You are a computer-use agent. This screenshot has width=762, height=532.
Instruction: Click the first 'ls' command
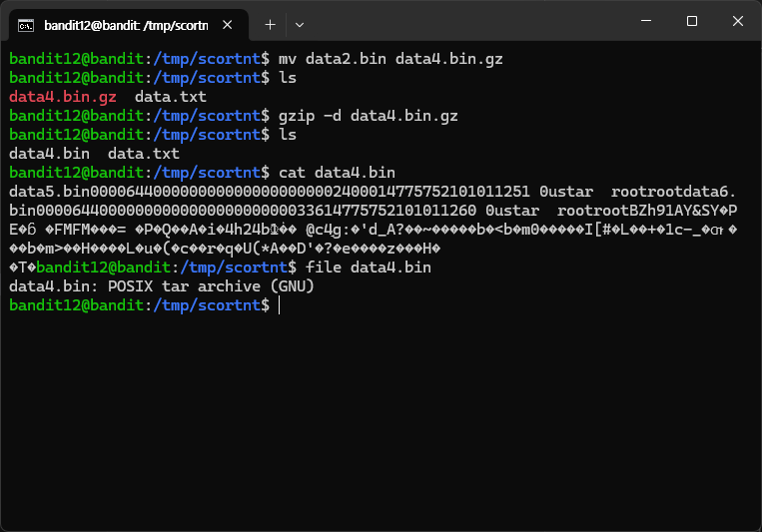(x=288, y=78)
